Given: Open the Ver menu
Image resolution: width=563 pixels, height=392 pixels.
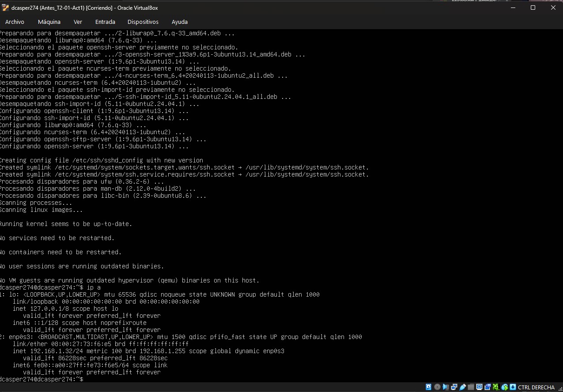Looking at the screenshot, I should pos(78,22).
